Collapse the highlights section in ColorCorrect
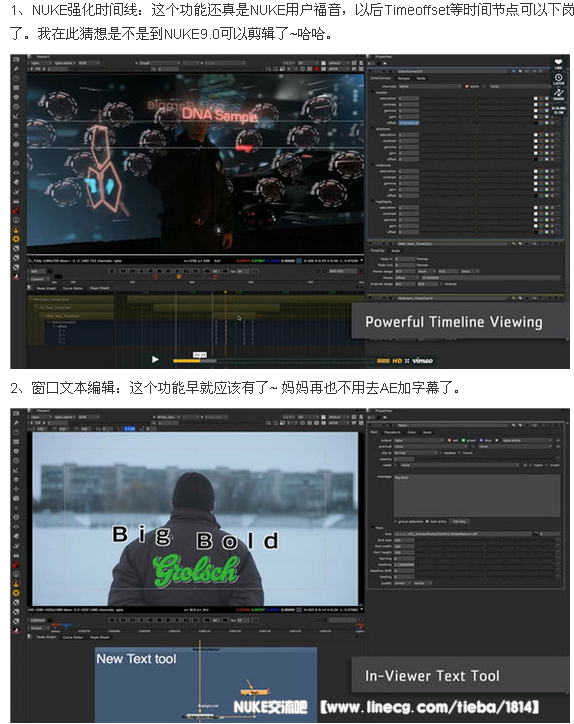Screen dimensions: 574x724 373,201
